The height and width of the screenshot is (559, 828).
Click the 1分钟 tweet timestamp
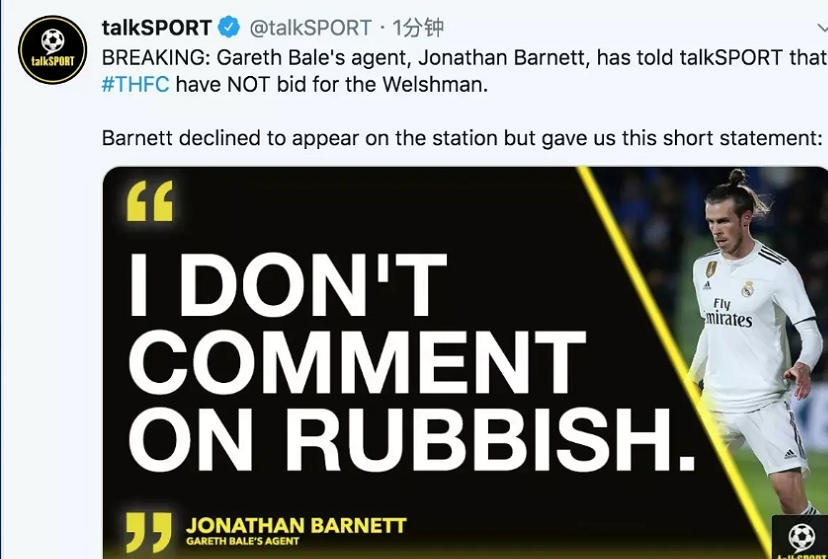[x=418, y=27]
